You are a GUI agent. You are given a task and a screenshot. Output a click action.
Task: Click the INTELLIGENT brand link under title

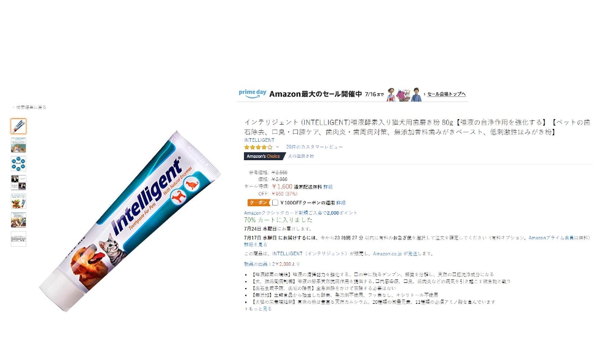(x=259, y=140)
